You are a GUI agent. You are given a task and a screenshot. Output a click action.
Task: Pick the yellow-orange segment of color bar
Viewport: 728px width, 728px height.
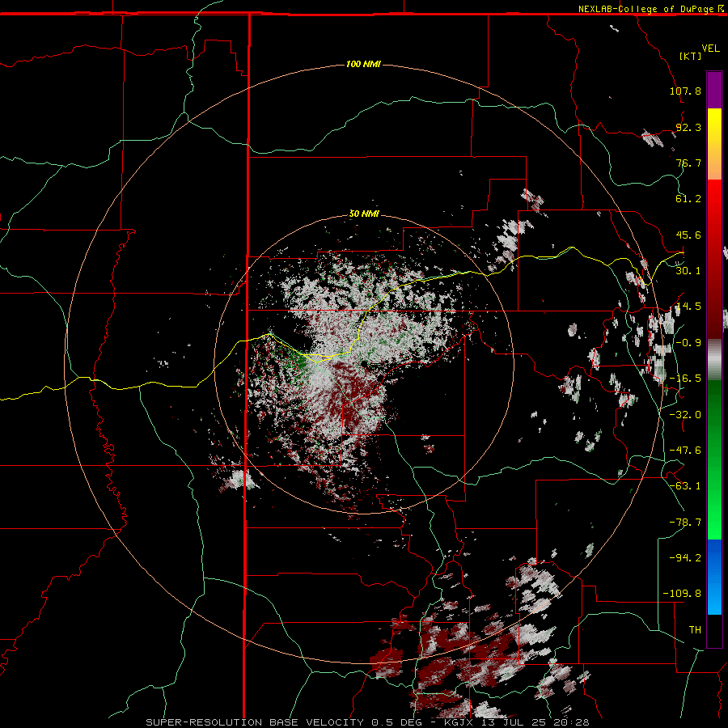coord(714,144)
